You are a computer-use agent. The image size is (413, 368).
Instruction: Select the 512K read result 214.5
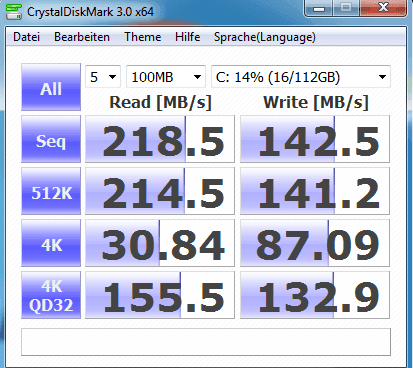click(x=160, y=191)
